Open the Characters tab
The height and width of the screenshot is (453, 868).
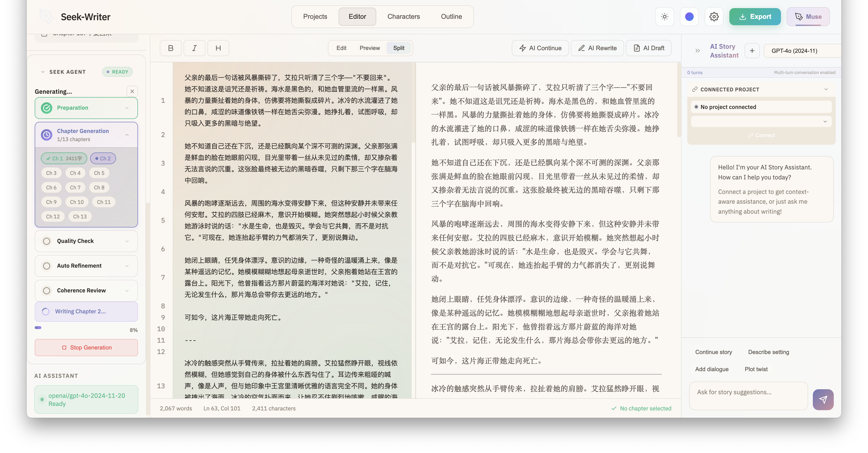404,16
